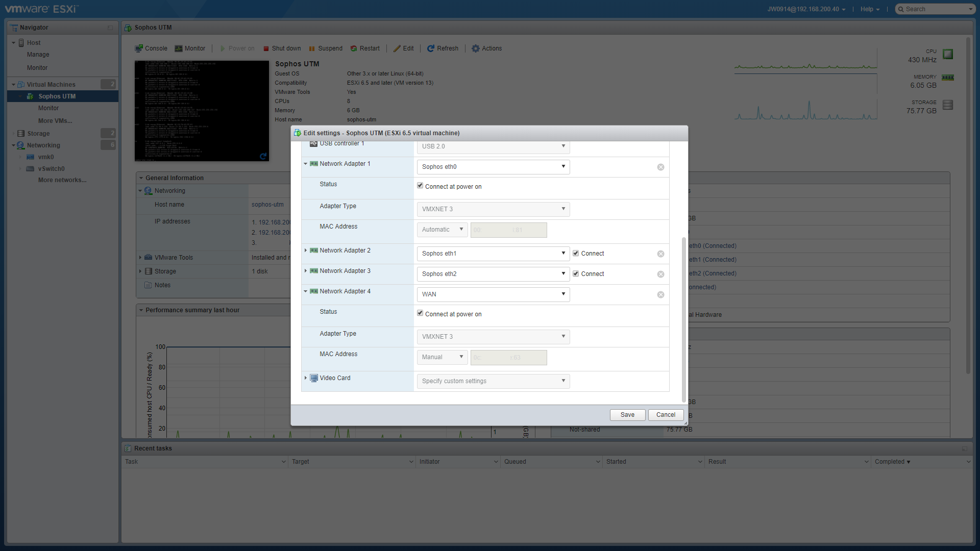The height and width of the screenshot is (551, 980).
Task: Remove Network Adapter 4 with its X icon
Action: 660,295
